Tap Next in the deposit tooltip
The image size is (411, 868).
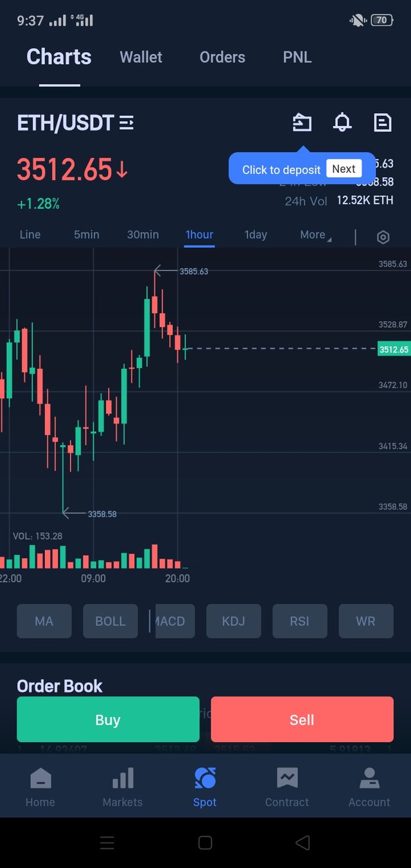pyautogui.click(x=344, y=169)
